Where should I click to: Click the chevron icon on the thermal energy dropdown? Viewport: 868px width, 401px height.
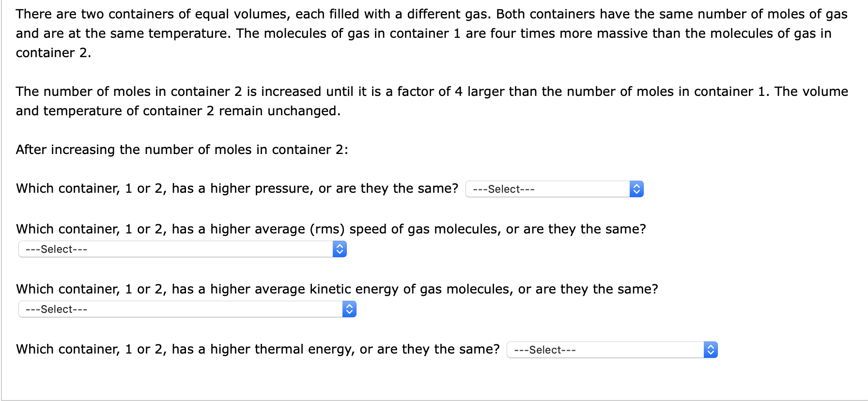710,349
